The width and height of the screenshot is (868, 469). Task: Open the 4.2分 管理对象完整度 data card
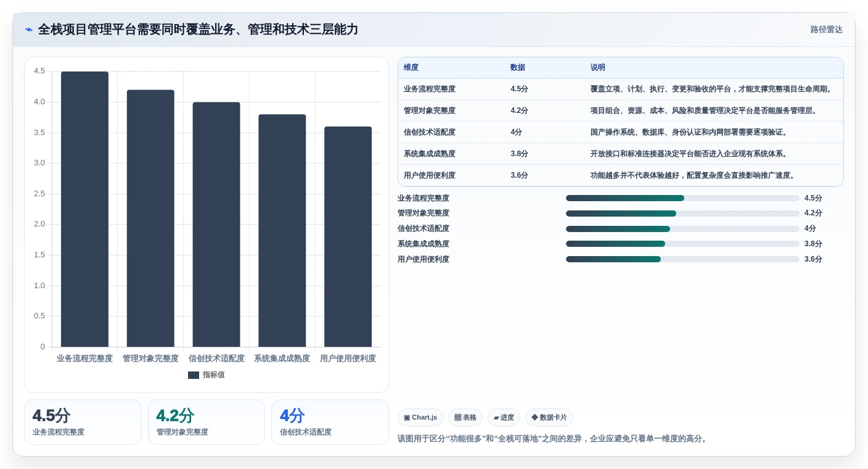tap(207, 422)
